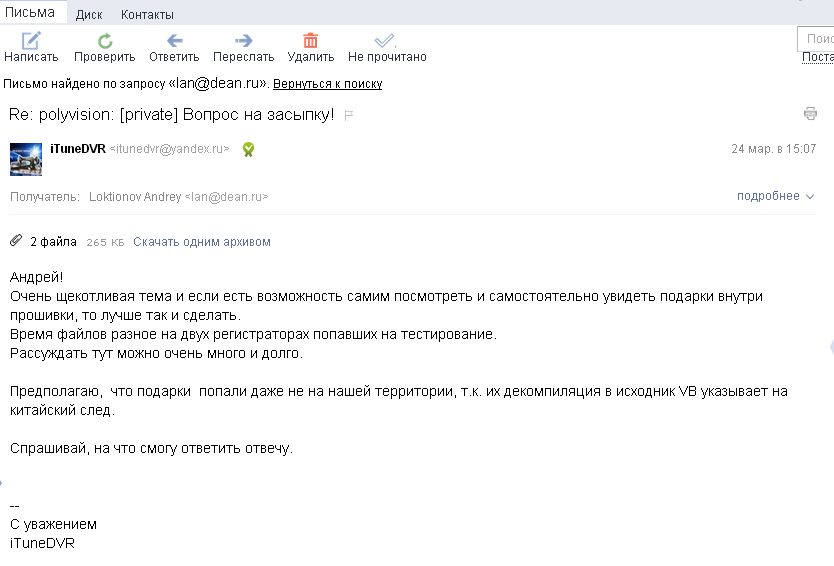Click the Написать label
The image size is (834, 566).
[x=31, y=57]
